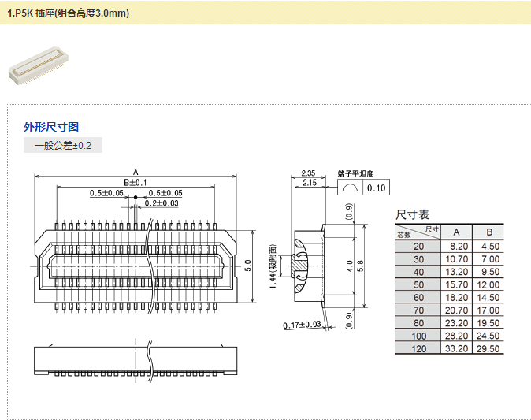Screen dimensions: 531x420
Task: Click the 一般公差±0.2 tolerance label
Action: point(63,146)
